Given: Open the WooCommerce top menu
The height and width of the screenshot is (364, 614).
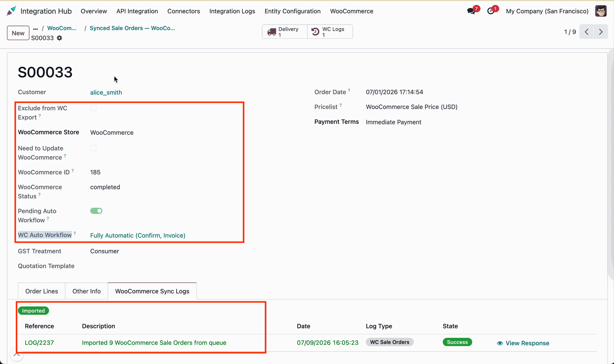Looking at the screenshot, I should point(351,11).
